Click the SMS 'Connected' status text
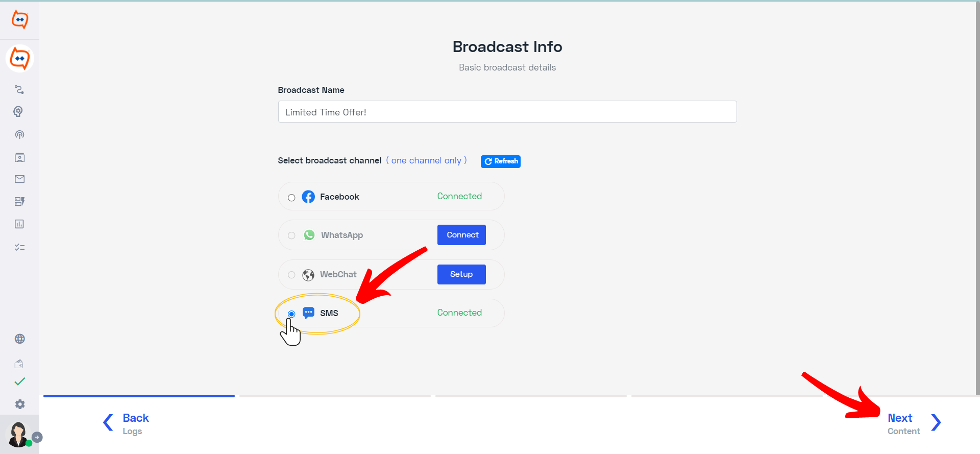 point(459,313)
